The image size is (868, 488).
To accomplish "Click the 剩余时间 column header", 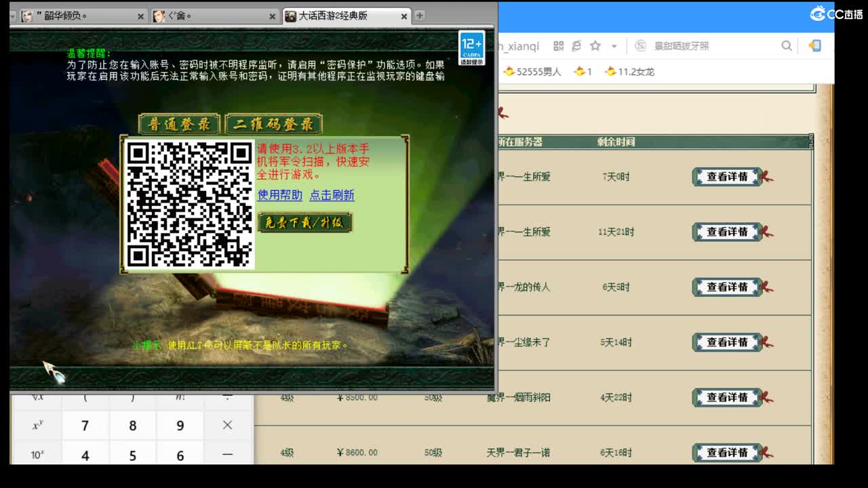I will click(x=616, y=142).
